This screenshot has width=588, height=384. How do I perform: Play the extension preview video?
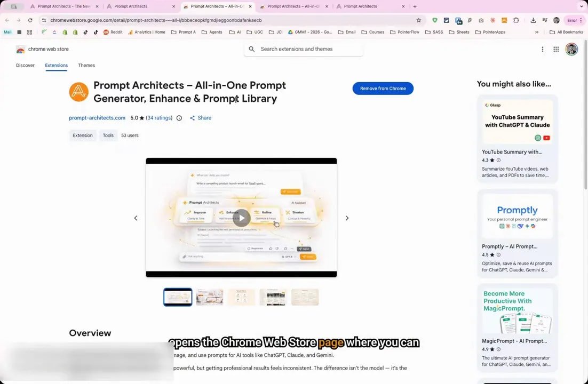(x=242, y=218)
